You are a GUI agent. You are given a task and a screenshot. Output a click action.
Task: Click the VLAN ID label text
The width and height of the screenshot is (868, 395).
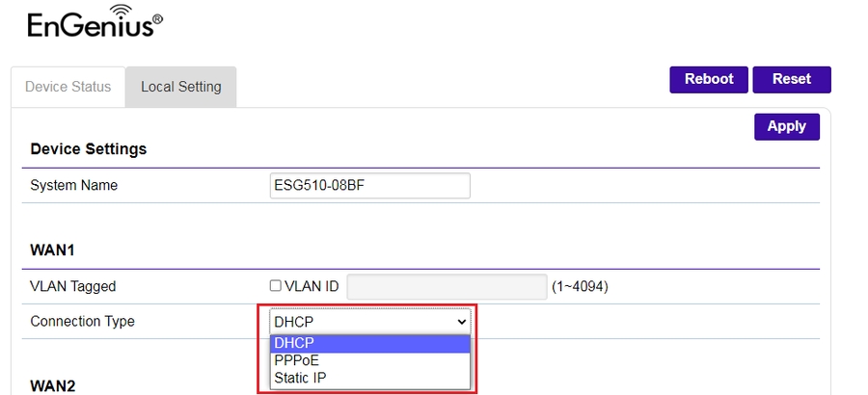312,286
